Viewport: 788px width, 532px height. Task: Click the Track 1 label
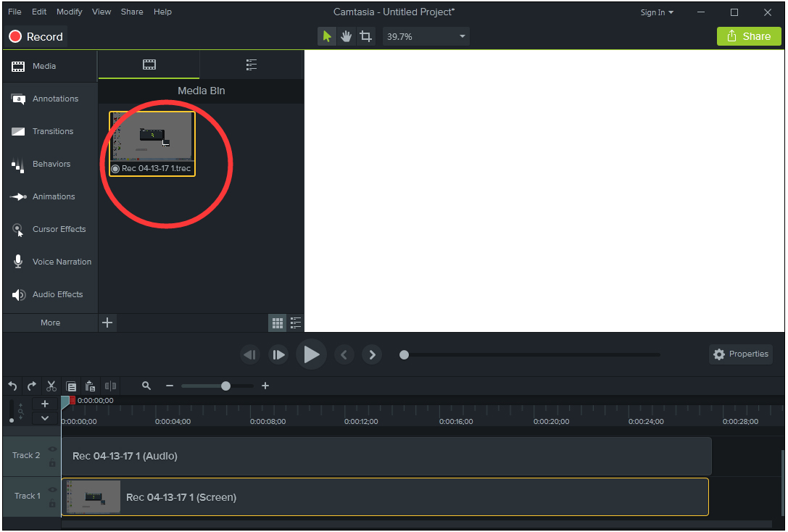pyautogui.click(x=27, y=496)
